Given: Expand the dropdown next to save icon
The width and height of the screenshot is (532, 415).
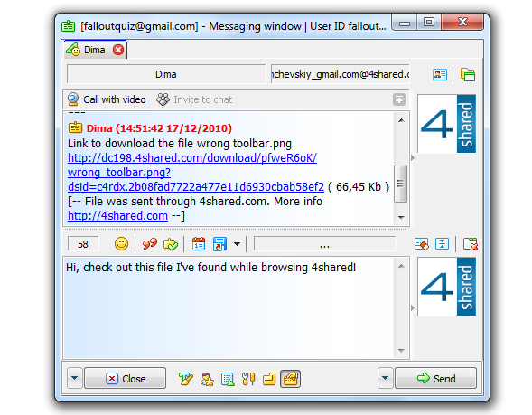Looking at the screenshot, I should point(238,244).
